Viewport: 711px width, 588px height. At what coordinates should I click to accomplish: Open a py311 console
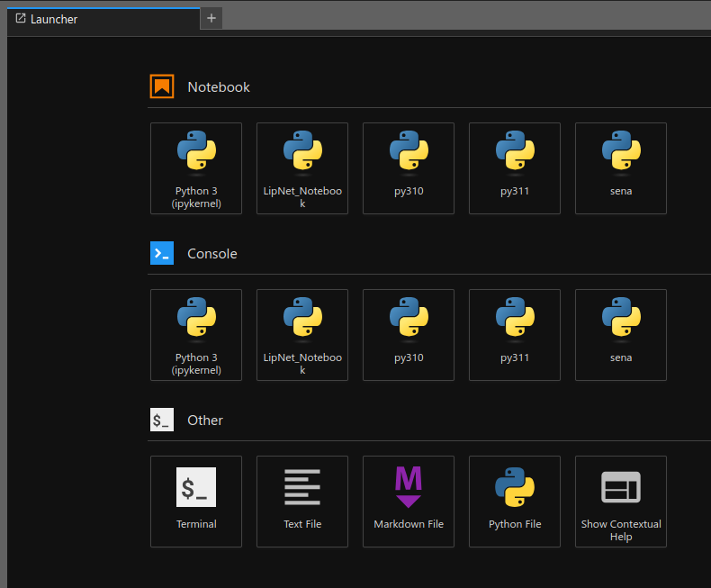click(x=515, y=335)
